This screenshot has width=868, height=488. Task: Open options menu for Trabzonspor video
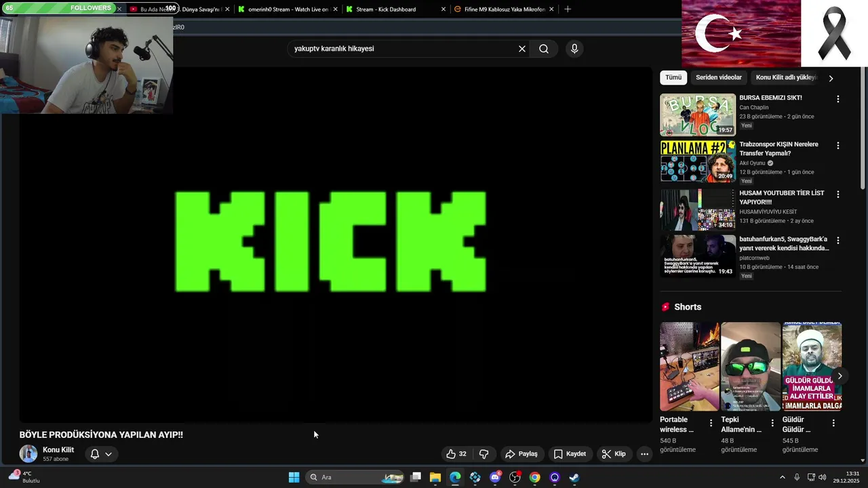(838, 146)
